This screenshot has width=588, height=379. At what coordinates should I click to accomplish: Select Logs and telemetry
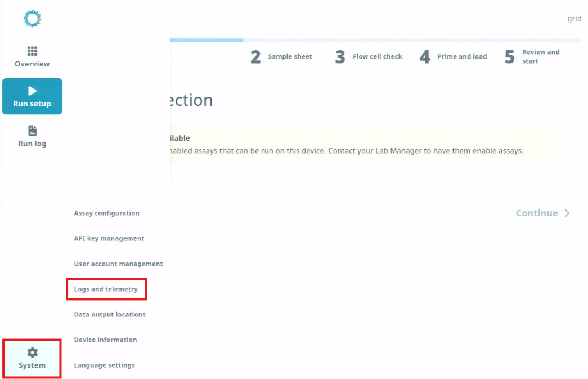click(106, 289)
